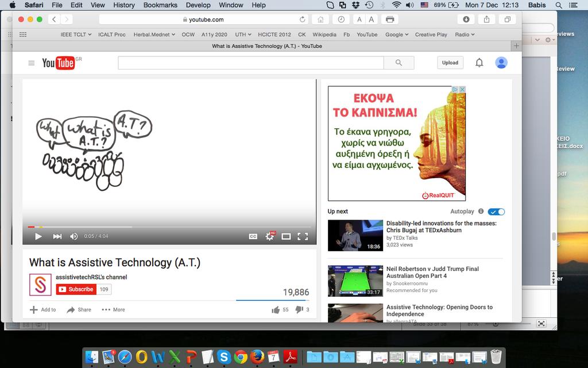Open the Bookmarks menu
This screenshot has height=368, width=588.
click(160, 5)
